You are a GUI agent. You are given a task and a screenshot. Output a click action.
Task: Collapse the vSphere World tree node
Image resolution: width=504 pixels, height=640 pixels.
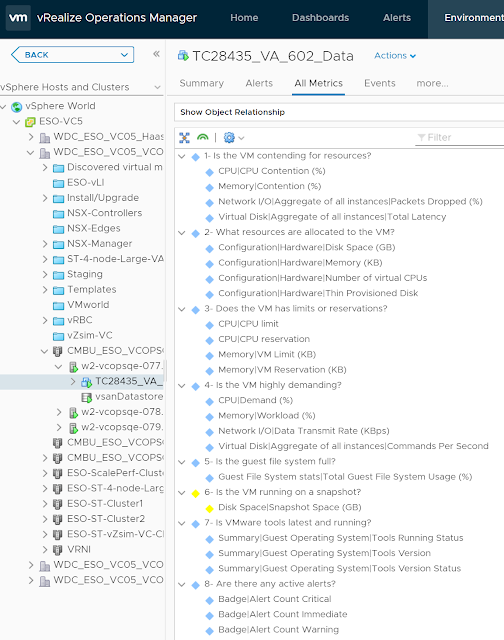point(4,107)
